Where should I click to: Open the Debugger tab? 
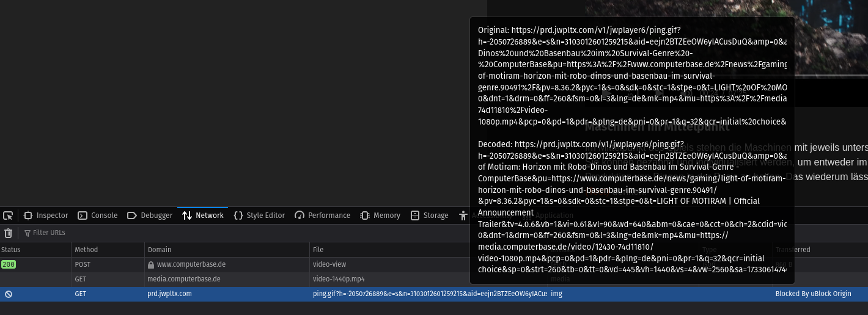[150, 215]
